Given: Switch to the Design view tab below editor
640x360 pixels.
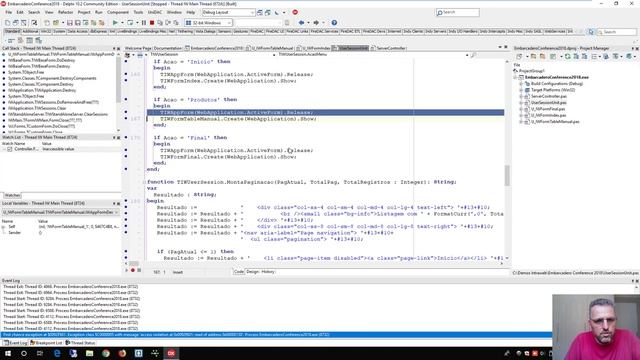Looking at the screenshot, I should (x=253, y=272).
